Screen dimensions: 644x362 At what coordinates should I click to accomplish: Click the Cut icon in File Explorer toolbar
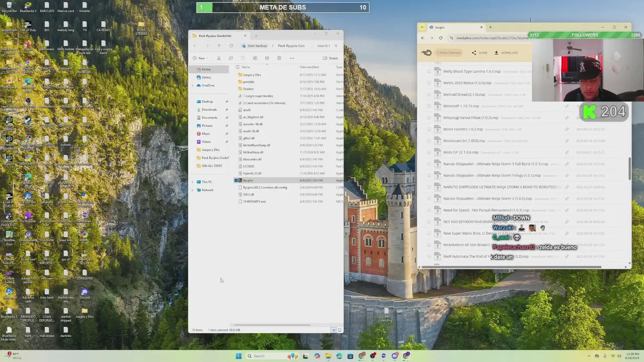pyautogui.click(x=219, y=58)
